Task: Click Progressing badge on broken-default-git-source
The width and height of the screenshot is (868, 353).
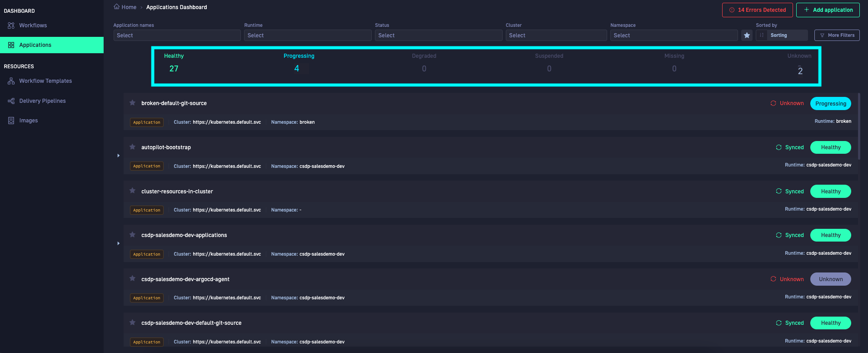Action: pos(831,103)
